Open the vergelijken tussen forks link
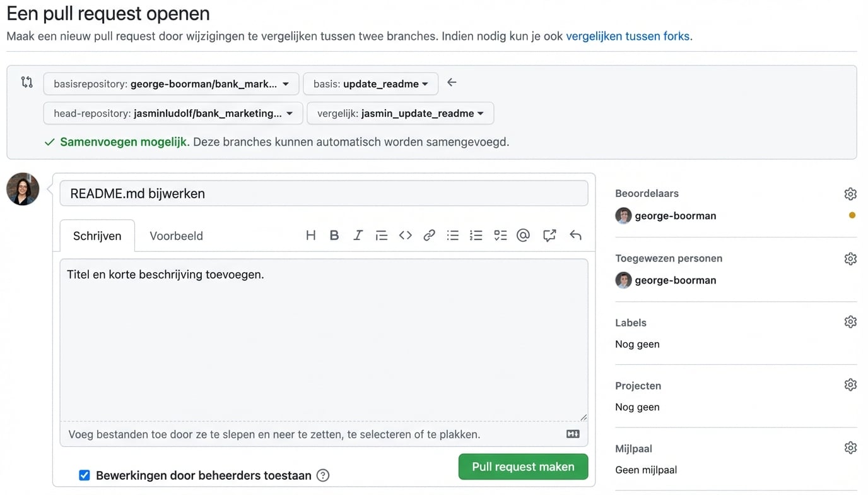 (x=628, y=36)
